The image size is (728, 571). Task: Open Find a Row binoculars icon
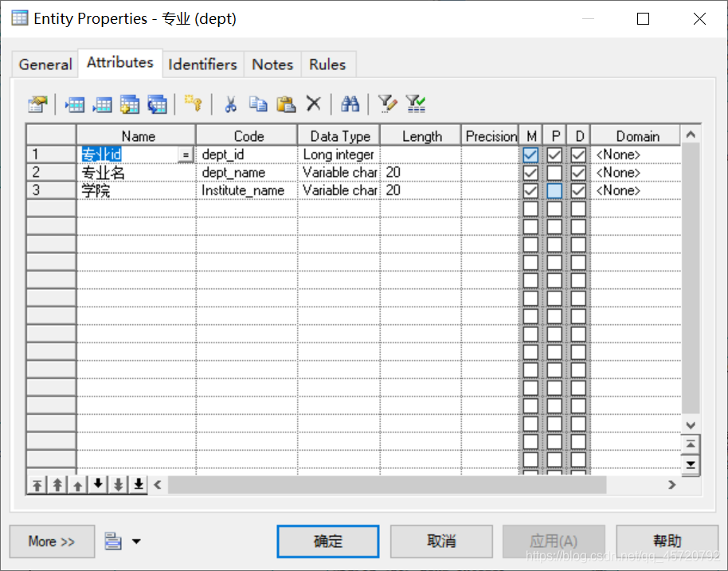pyautogui.click(x=350, y=104)
